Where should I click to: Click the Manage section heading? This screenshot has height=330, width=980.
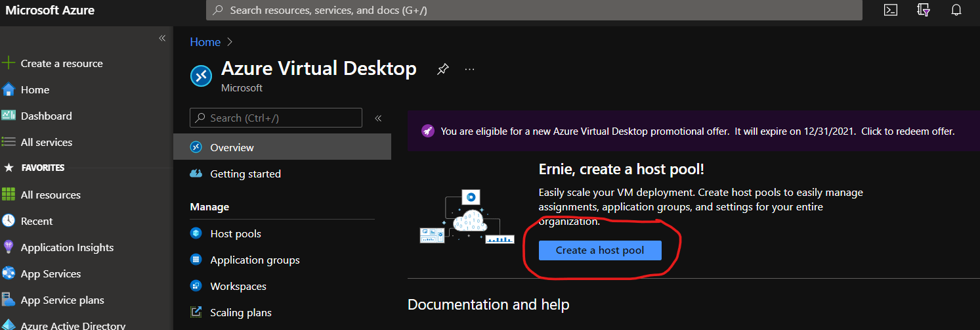(209, 206)
